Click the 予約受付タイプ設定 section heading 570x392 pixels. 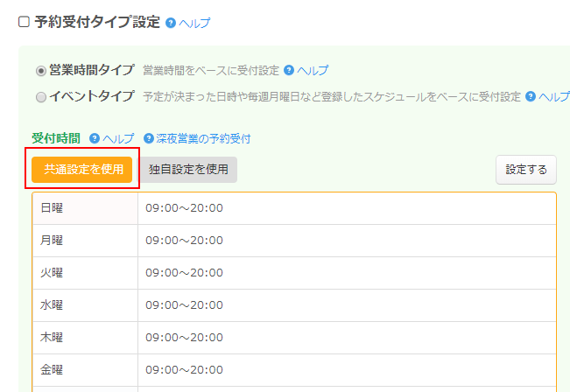(x=97, y=23)
